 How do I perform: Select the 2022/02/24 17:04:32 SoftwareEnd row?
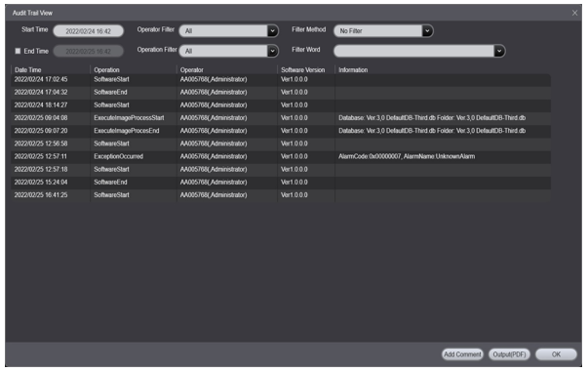(281, 93)
